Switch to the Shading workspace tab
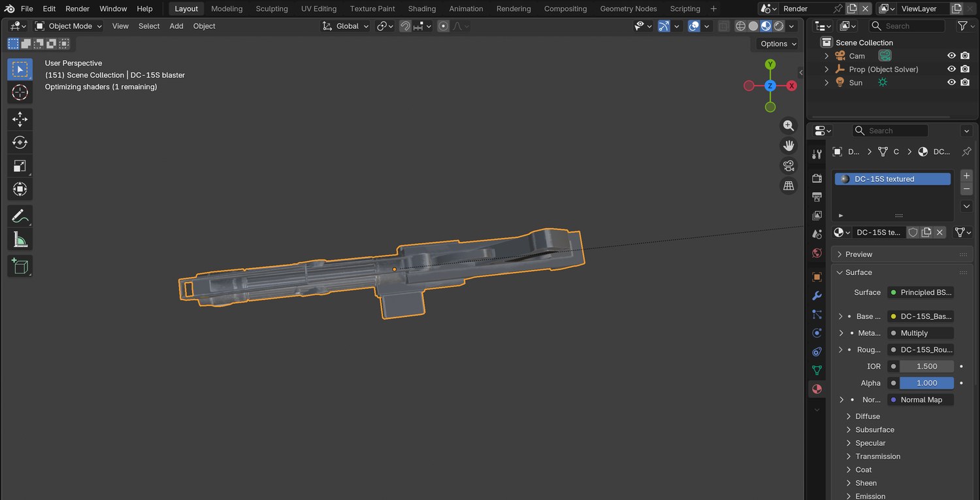 pos(422,8)
